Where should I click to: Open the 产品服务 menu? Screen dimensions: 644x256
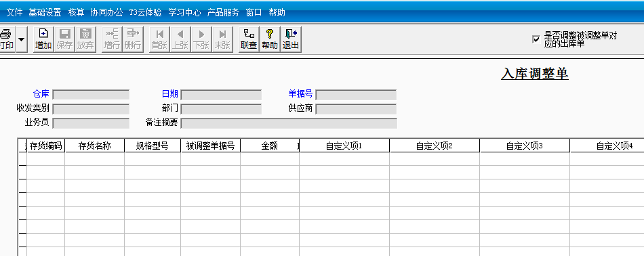[x=223, y=12]
